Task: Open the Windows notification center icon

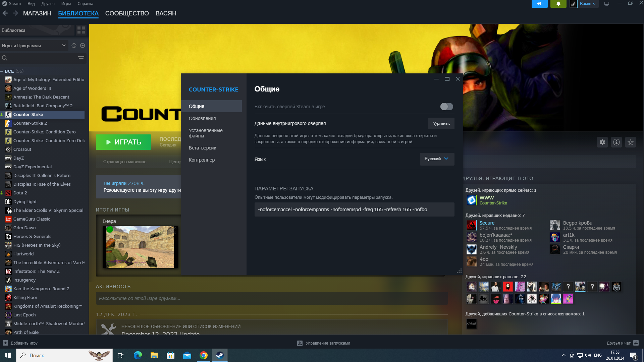Action: click(x=633, y=355)
